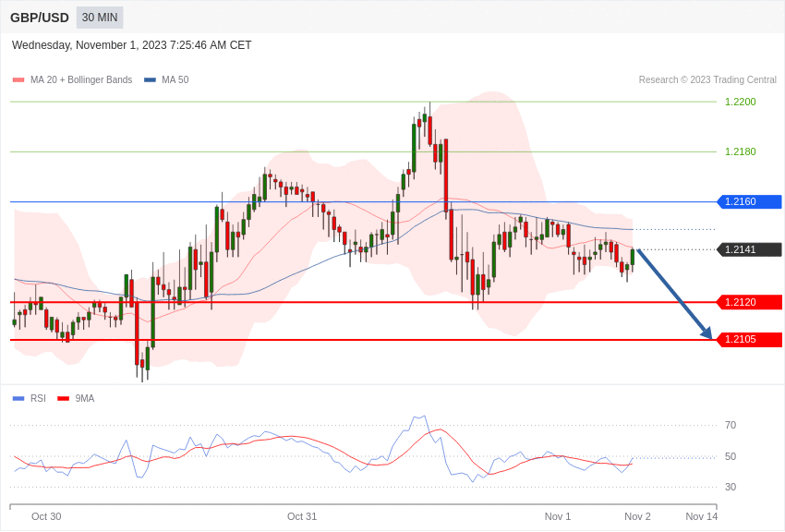The image size is (785, 532).
Task: Click the Oct 30 date axis label
Action: 46,516
